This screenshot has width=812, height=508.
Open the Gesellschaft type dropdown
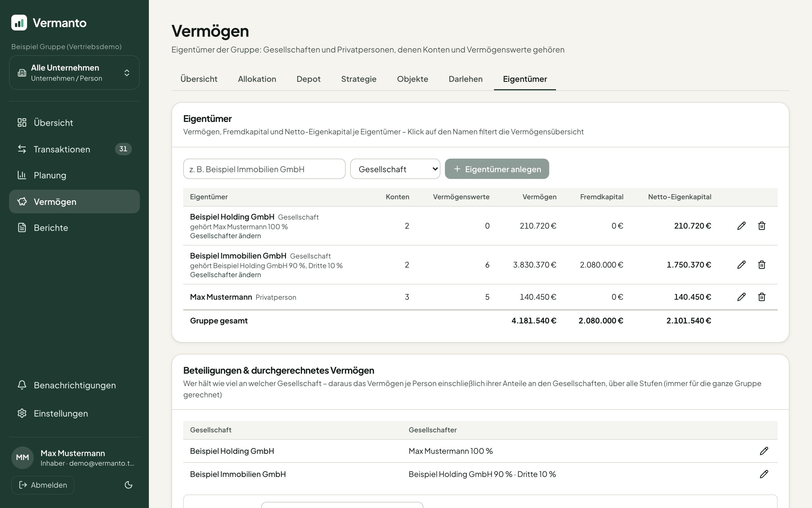pos(395,169)
